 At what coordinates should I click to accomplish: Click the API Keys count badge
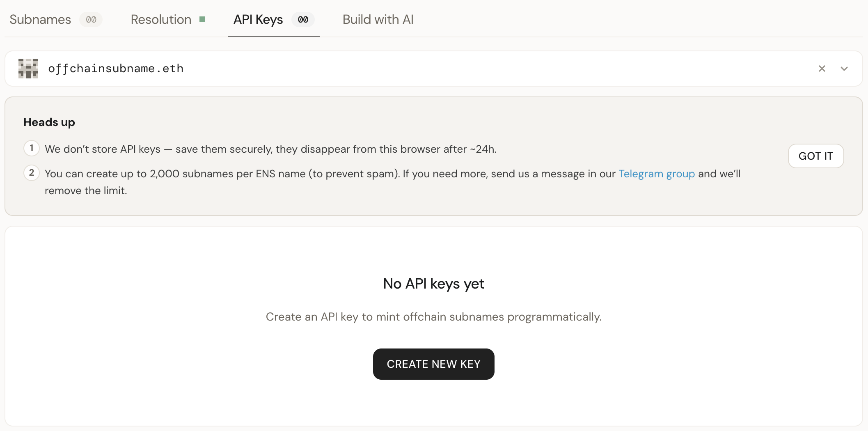coord(303,20)
